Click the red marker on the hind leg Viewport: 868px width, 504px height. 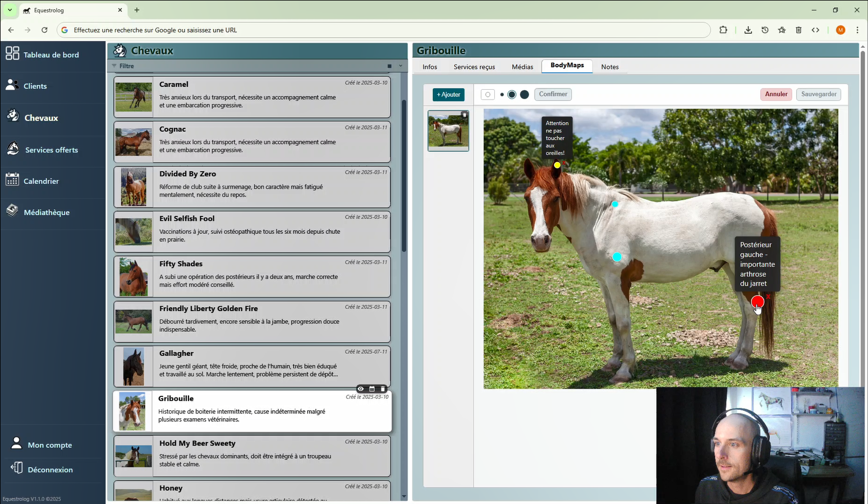(757, 302)
